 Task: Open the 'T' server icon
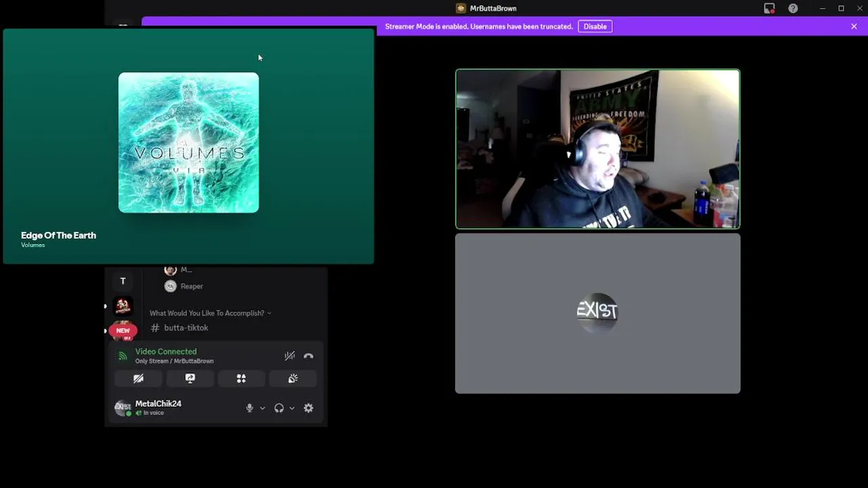pyautogui.click(x=123, y=281)
